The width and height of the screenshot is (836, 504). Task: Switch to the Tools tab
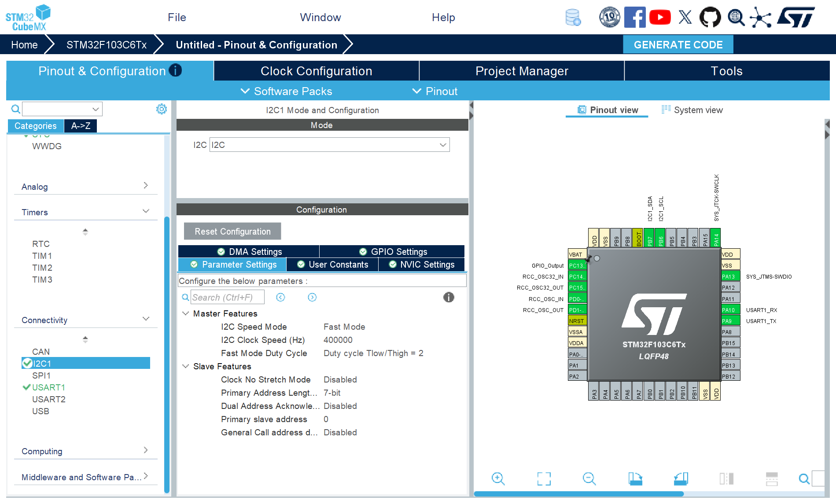tap(727, 71)
